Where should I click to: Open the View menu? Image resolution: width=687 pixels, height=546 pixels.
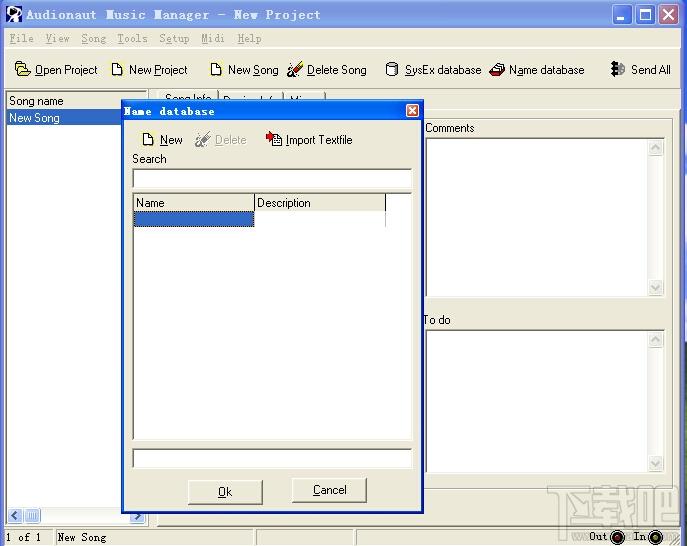tap(57, 39)
